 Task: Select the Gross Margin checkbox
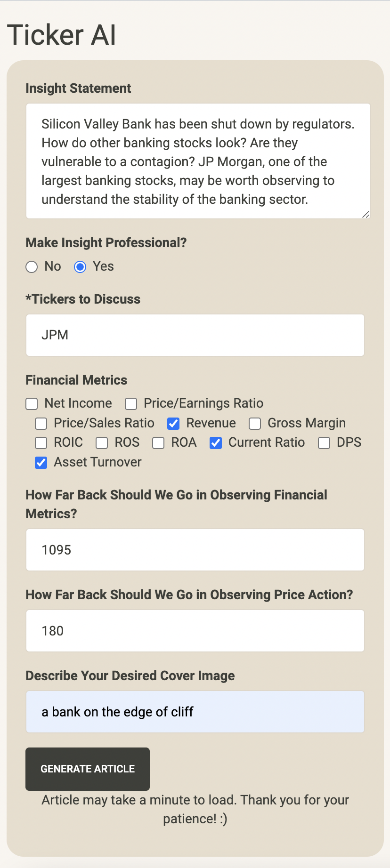point(255,424)
